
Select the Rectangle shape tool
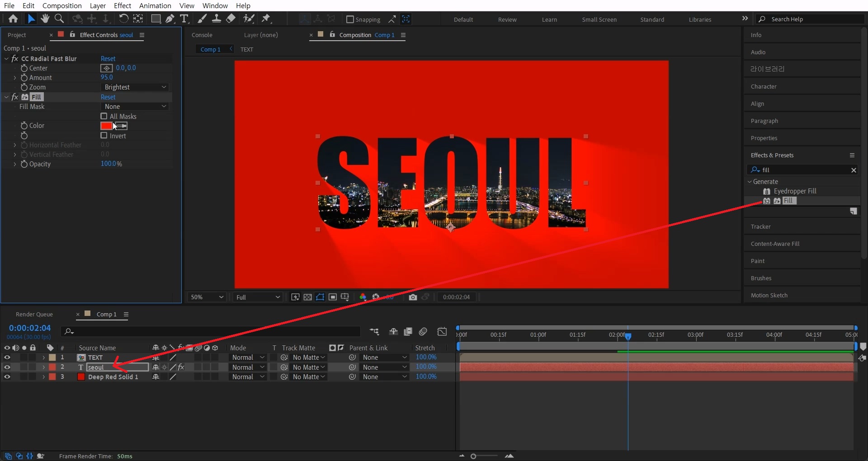tap(156, 19)
